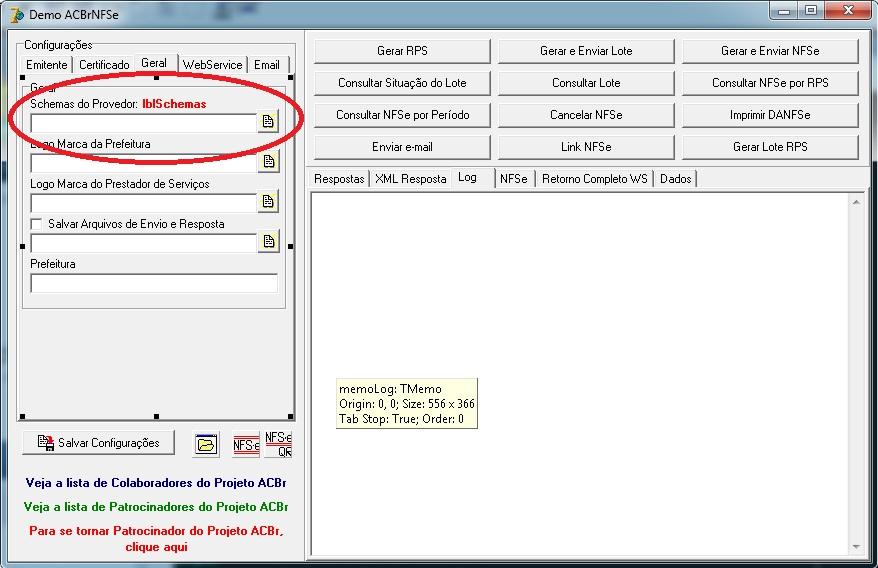Click the Gerar RPS button
This screenshot has width=878, height=568.
[x=402, y=51]
